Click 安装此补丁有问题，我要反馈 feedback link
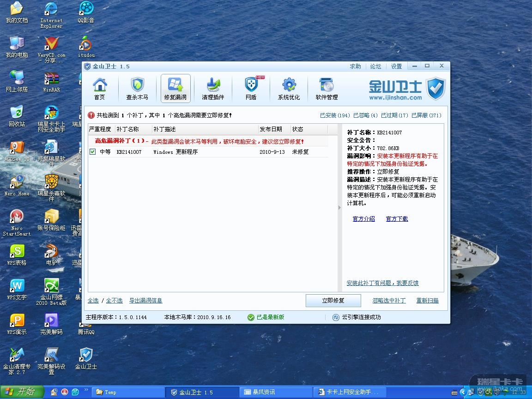The width and height of the screenshot is (532, 399). pyautogui.click(x=382, y=283)
